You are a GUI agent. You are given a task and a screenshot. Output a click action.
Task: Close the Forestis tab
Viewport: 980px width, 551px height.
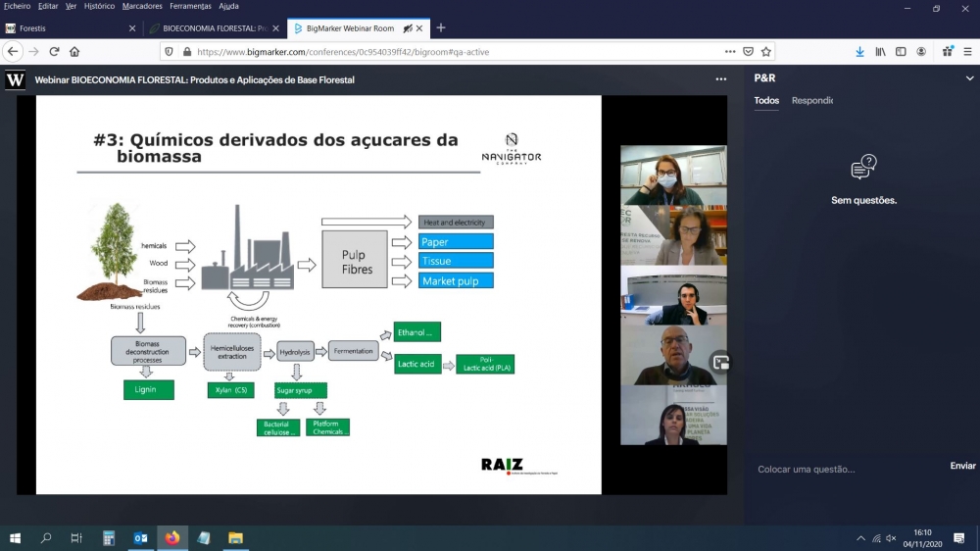point(132,28)
